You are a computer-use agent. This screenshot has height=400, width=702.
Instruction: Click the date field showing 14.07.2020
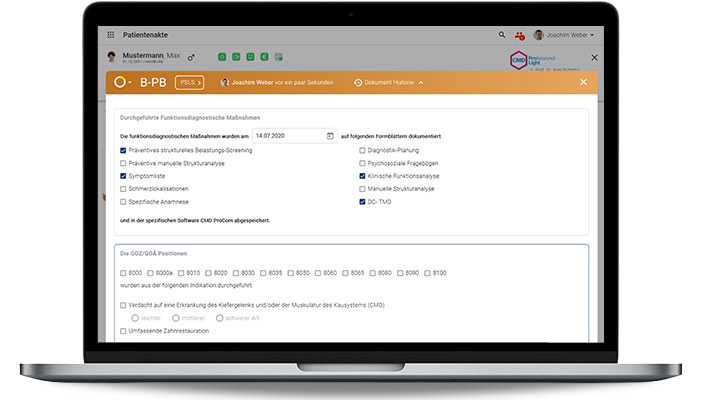(x=286, y=135)
